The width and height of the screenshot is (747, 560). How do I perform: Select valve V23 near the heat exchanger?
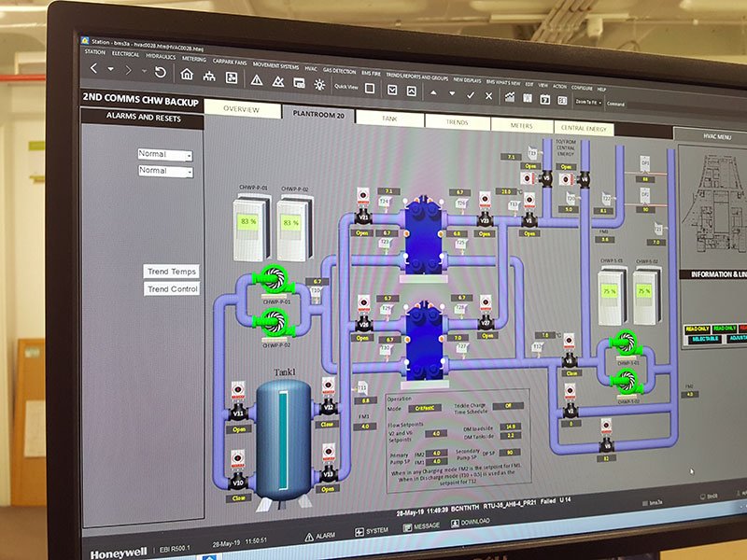(485, 220)
